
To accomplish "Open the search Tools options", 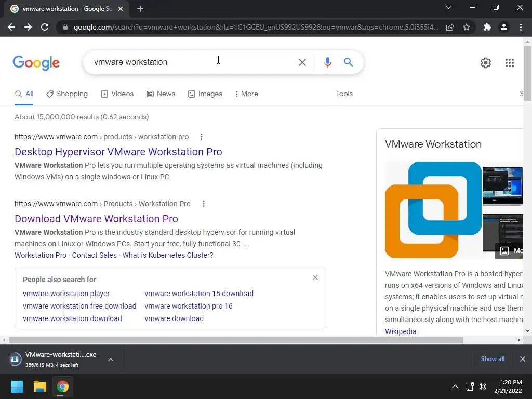I will (344, 94).
